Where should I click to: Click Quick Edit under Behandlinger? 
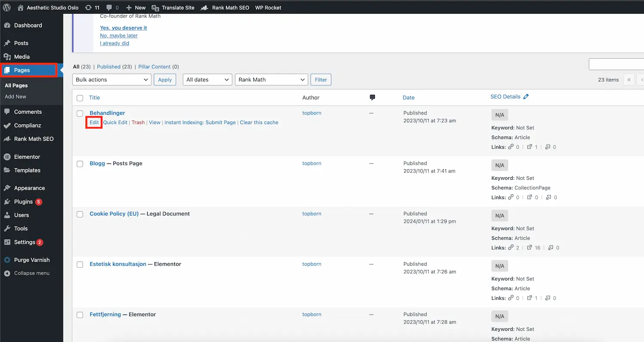coord(115,122)
